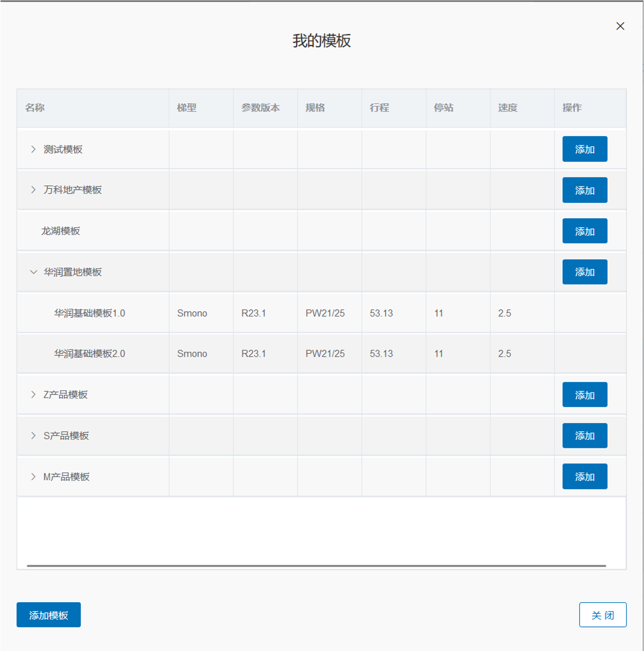
Task: Select the 华润基础模板2.0 row
Action: 90,354
